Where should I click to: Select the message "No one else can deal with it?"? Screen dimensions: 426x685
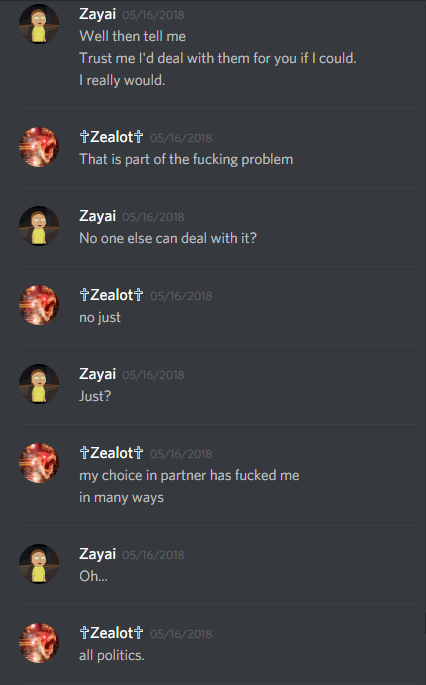168,238
